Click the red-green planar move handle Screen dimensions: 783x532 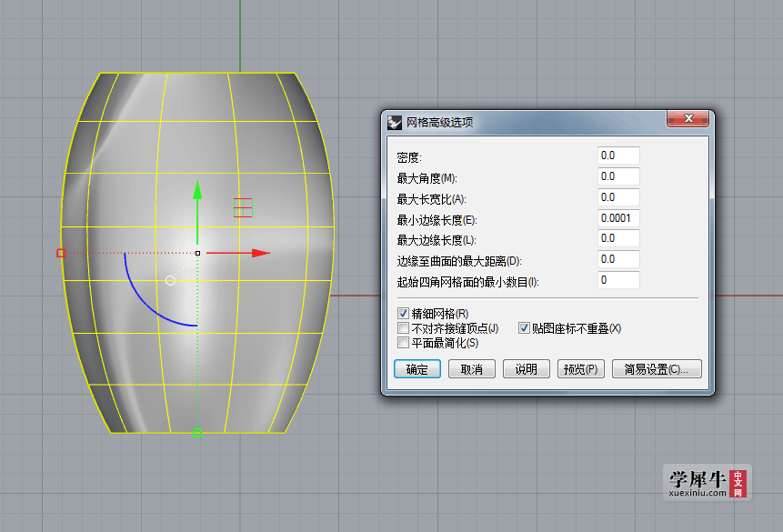243,207
